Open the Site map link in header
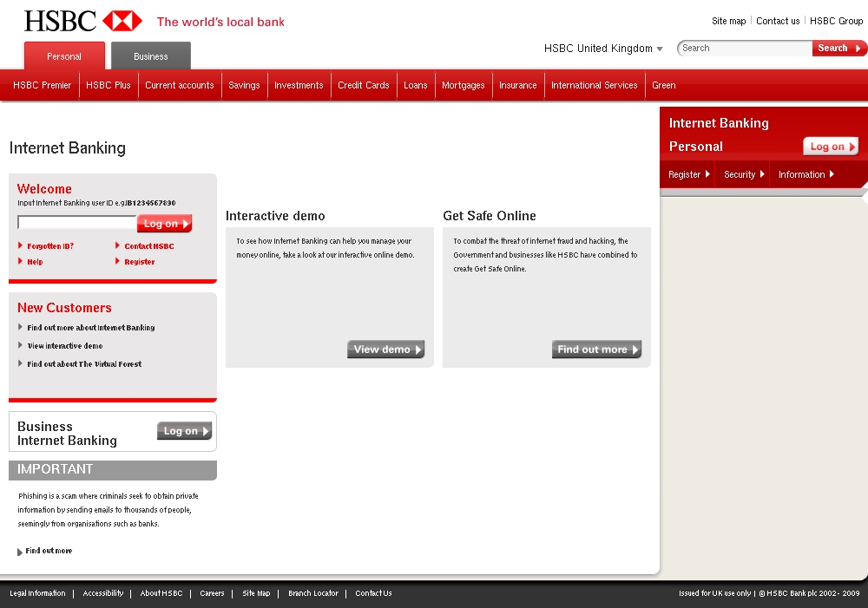Viewport: 868px width, 608px height. pyautogui.click(x=728, y=21)
